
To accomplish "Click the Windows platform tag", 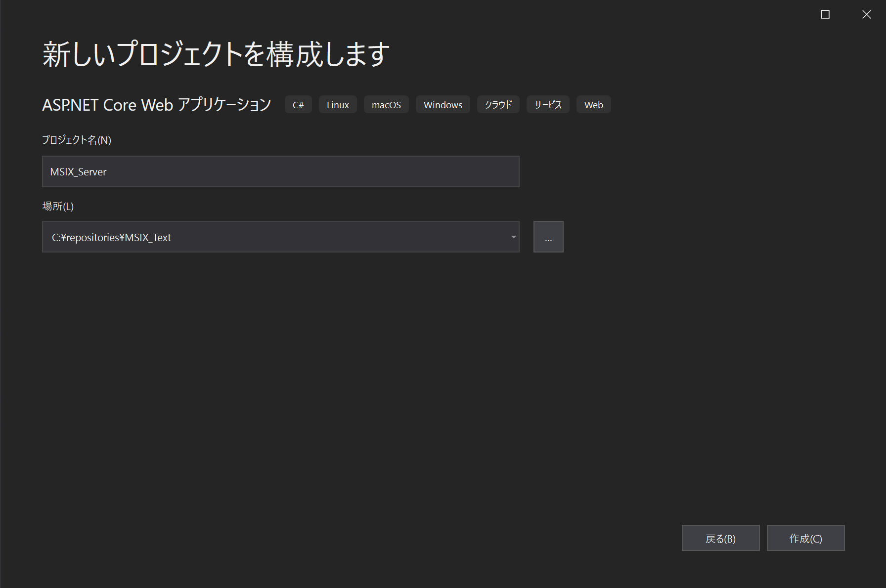I will [x=443, y=104].
